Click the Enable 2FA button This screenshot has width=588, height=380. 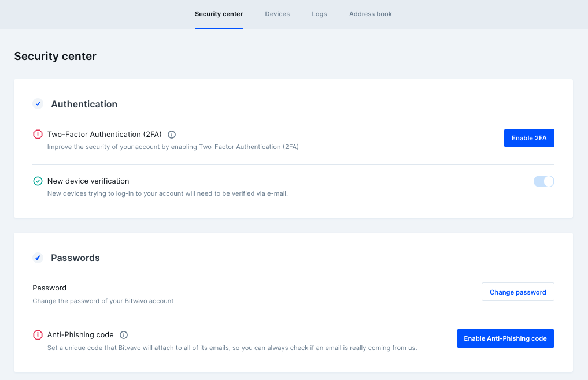pyautogui.click(x=529, y=138)
